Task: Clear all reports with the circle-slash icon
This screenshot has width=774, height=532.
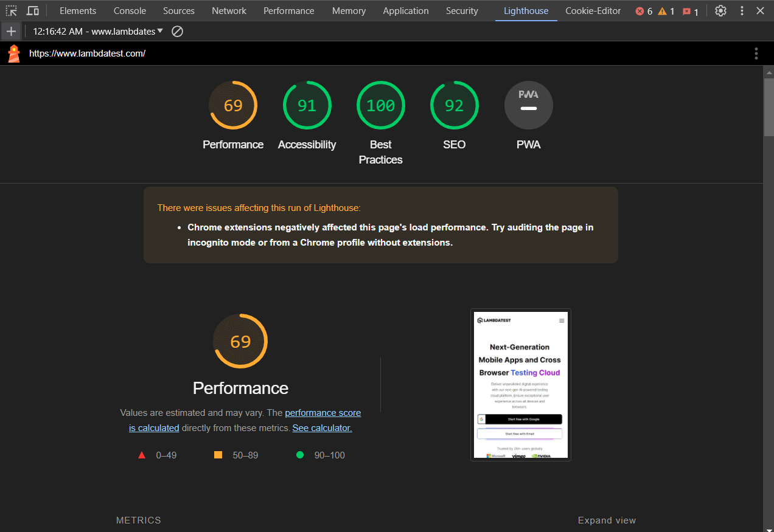Action: point(177,32)
